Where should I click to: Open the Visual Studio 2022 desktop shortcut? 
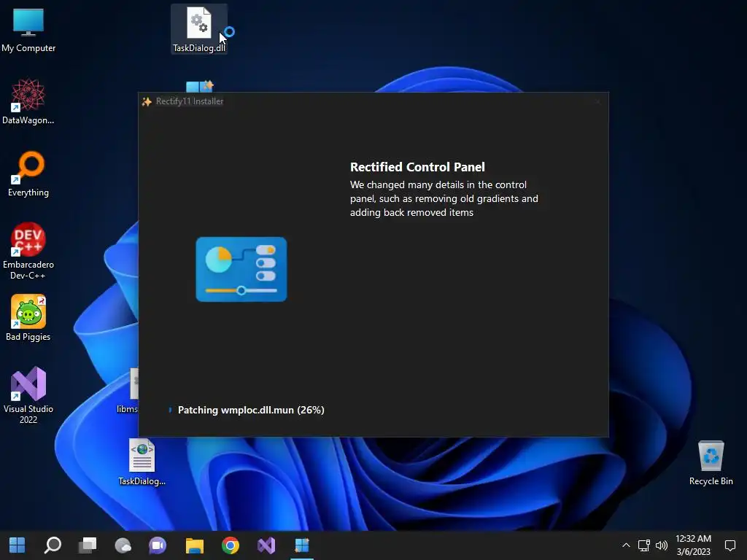click(x=28, y=395)
